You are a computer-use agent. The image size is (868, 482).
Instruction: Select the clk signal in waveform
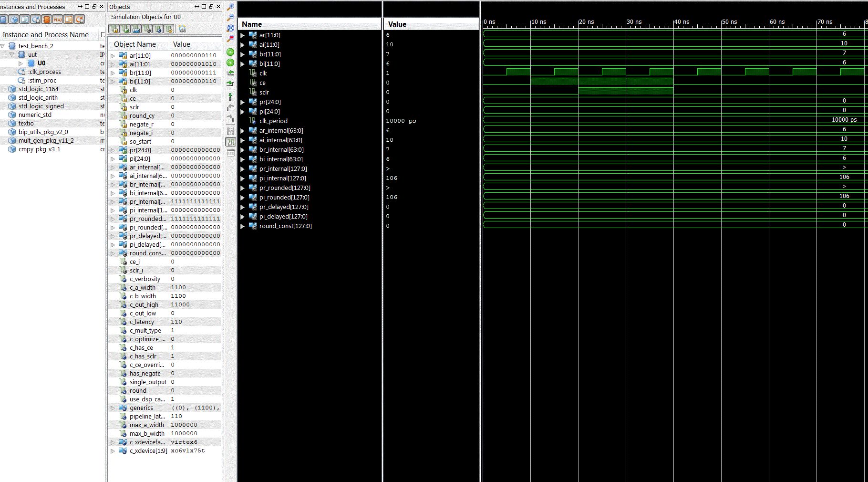(x=263, y=73)
